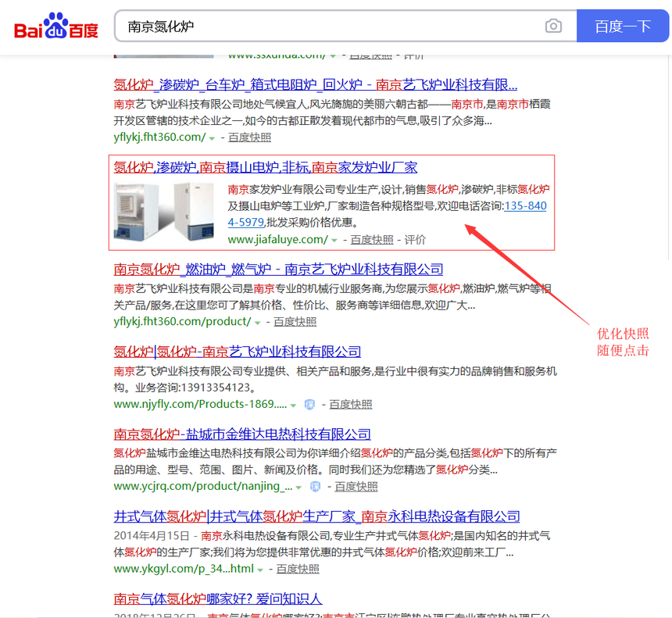Open 百度快照 for www.ykgyl.com result

click(x=298, y=569)
